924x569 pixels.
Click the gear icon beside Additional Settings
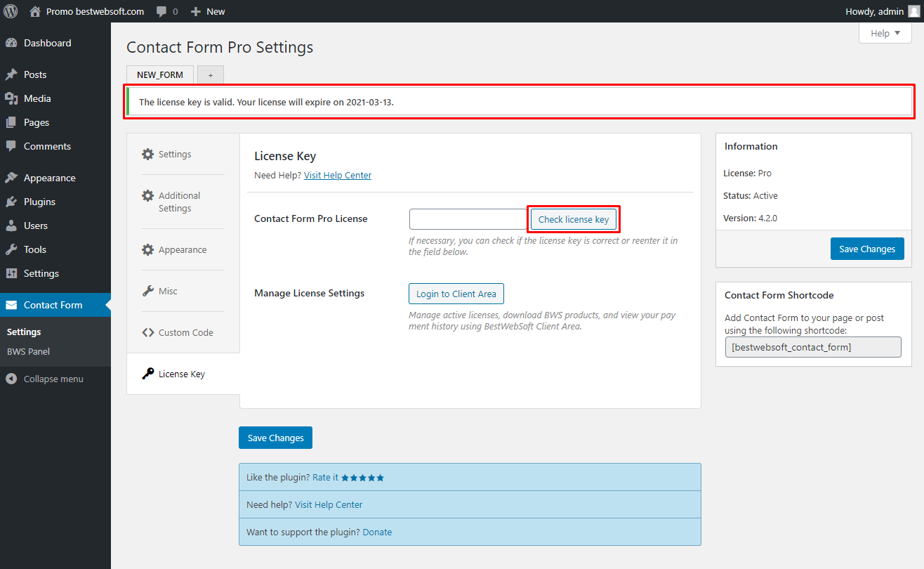click(x=147, y=195)
